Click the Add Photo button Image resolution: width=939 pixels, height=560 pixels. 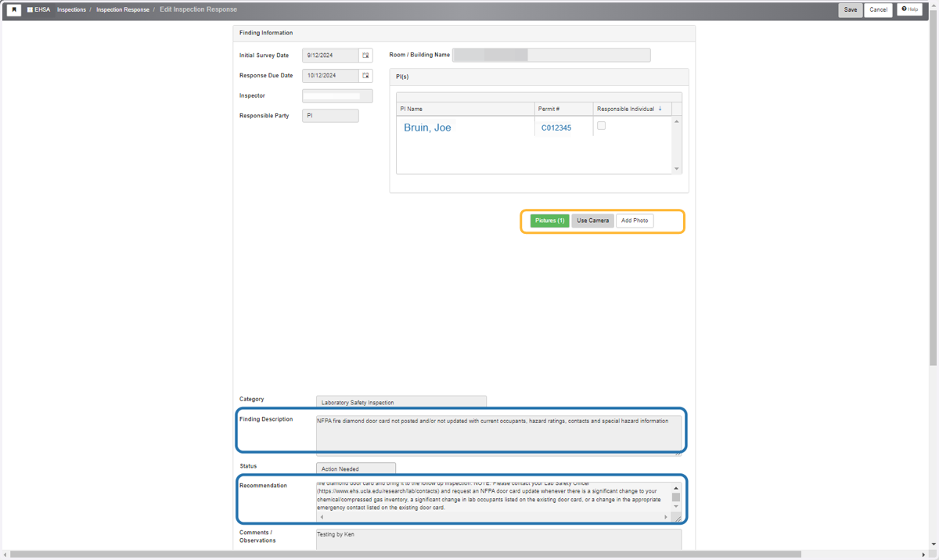point(635,221)
